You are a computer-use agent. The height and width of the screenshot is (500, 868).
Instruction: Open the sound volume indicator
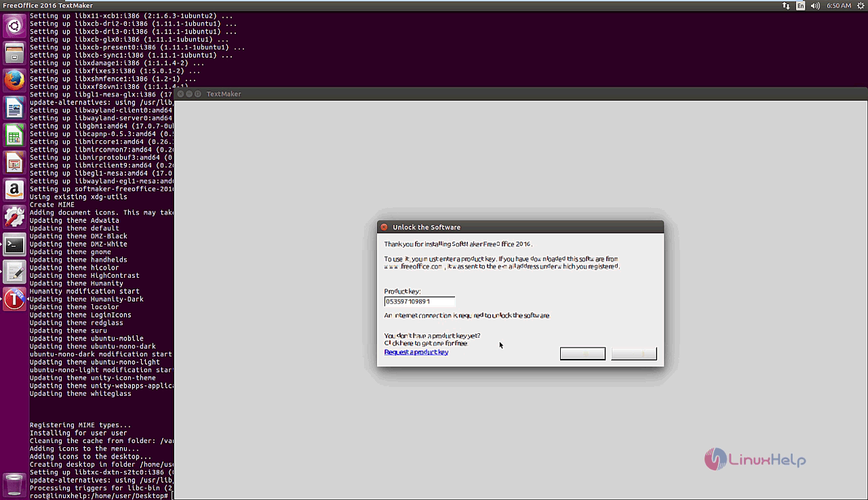click(x=815, y=5)
